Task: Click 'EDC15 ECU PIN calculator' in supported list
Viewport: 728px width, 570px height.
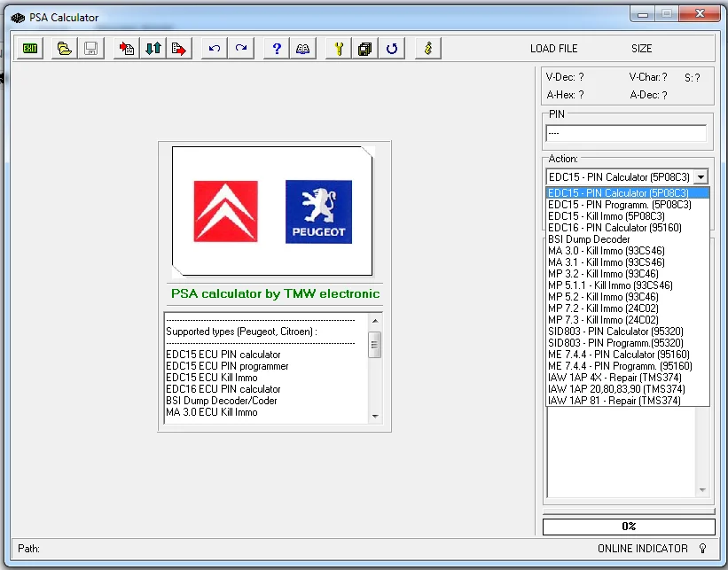Action: click(x=223, y=355)
